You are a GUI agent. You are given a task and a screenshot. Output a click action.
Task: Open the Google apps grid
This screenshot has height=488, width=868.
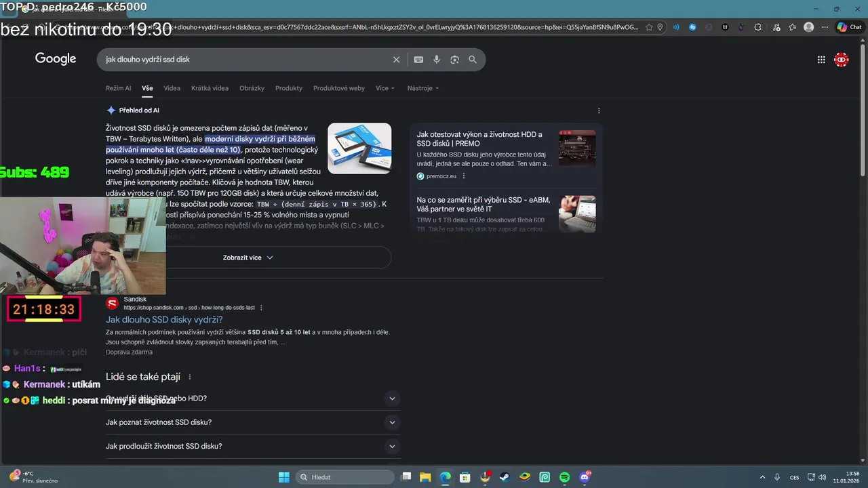[x=821, y=60]
